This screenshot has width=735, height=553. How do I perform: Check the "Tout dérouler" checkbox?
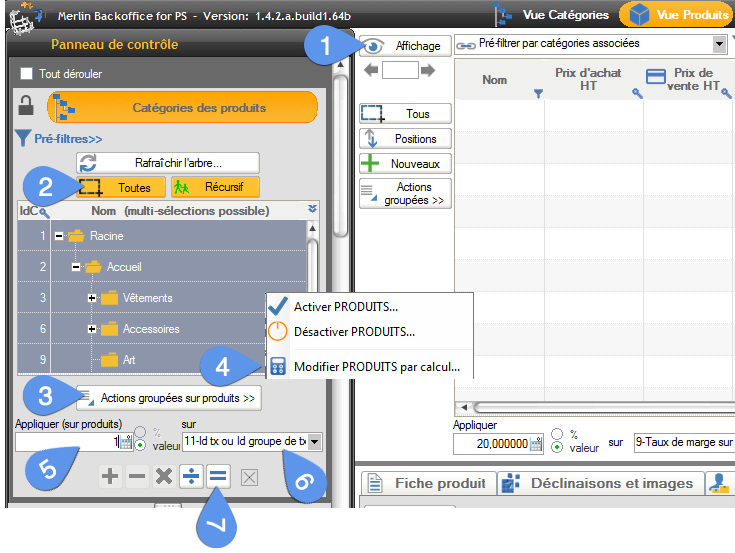27,74
